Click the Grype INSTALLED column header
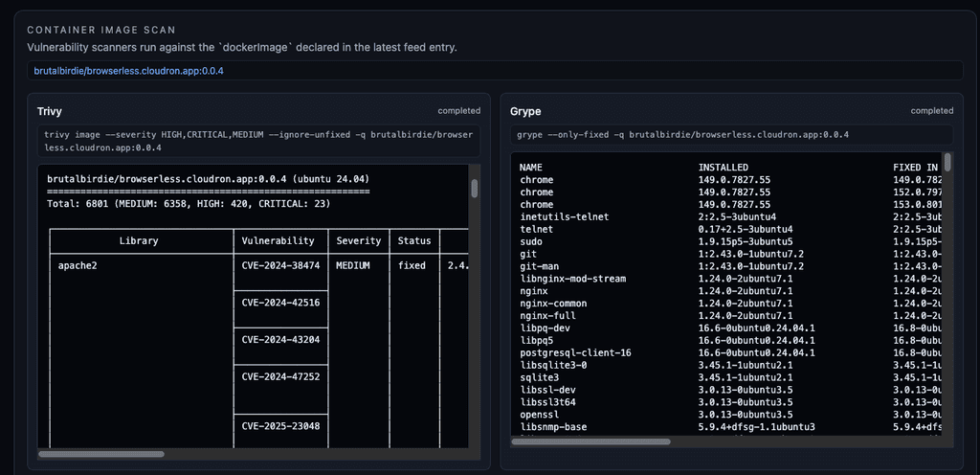Image resolution: width=980 pixels, height=475 pixels. [723, 168]
